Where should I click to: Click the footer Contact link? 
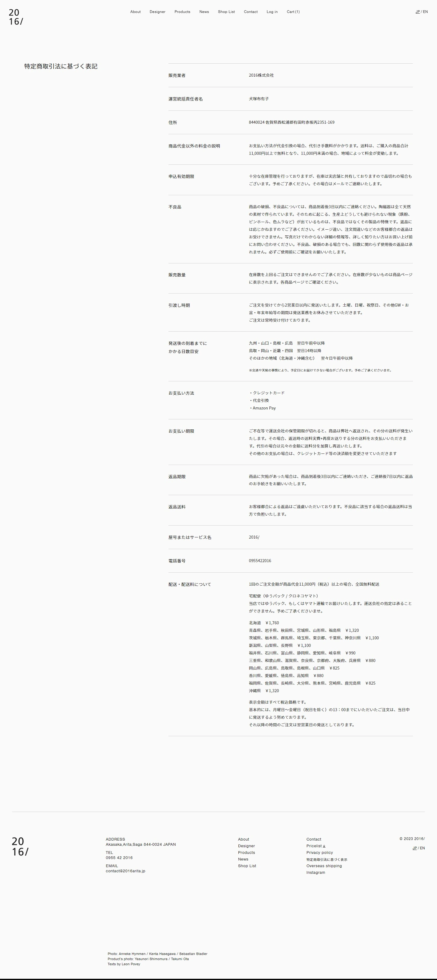[x=313, y=839]
